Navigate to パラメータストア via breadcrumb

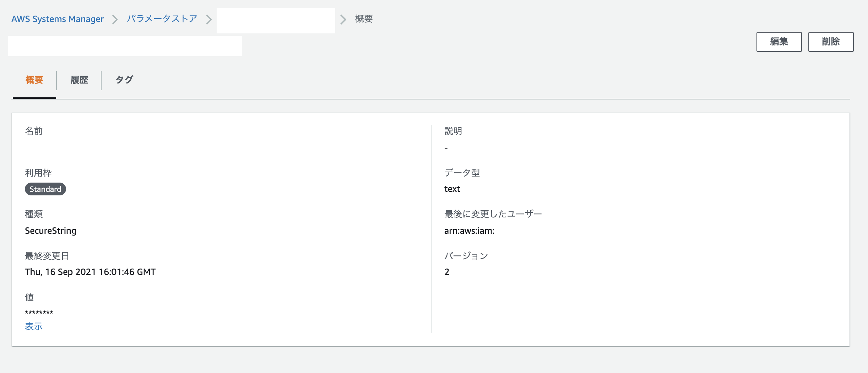click(x=162, y=19)
